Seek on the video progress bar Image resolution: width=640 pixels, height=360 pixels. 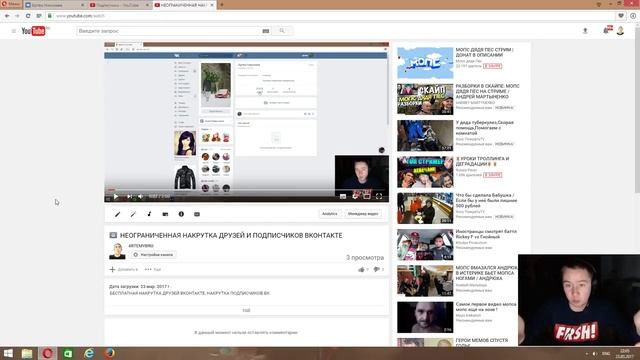[246, 191]
